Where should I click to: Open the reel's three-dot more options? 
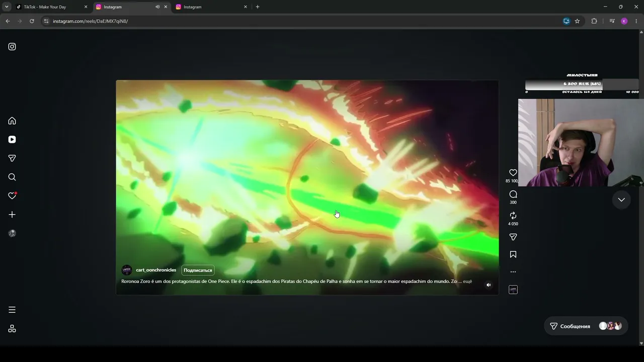point(513,272)
